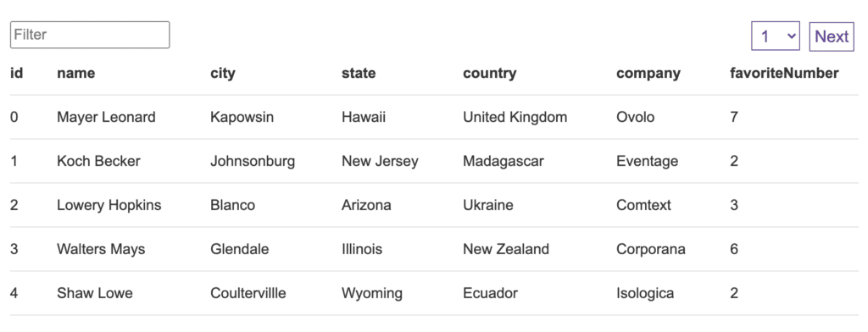Select the name column header
The image size is (868, 332).
tap(75, 73)
